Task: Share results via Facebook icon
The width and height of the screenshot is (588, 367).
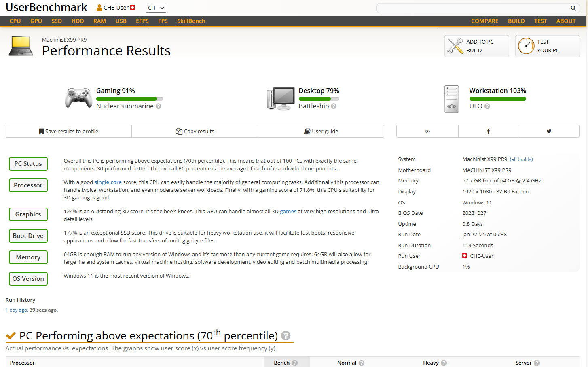Action: click(488, 131)
